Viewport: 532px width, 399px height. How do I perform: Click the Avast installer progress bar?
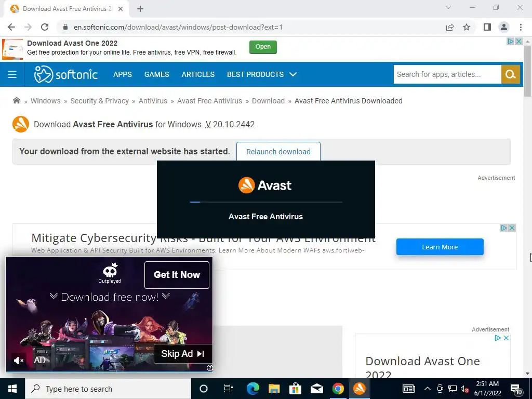[x=266, y=202]
